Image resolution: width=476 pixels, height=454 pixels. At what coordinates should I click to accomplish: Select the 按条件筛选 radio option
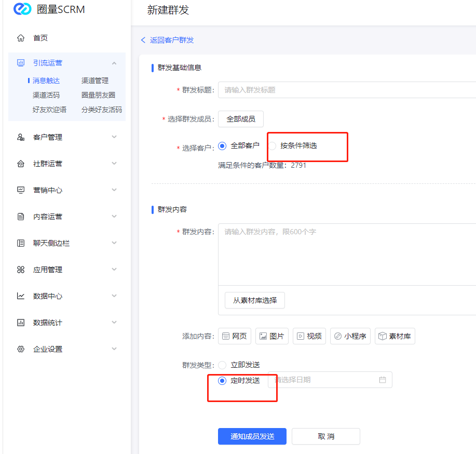[273, 146]
